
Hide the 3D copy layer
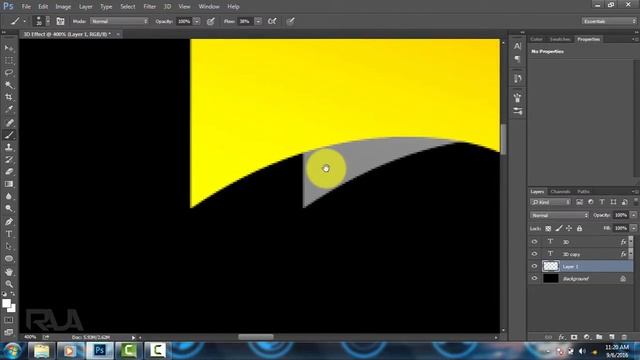pyautogui.click(x=534, y=254)
